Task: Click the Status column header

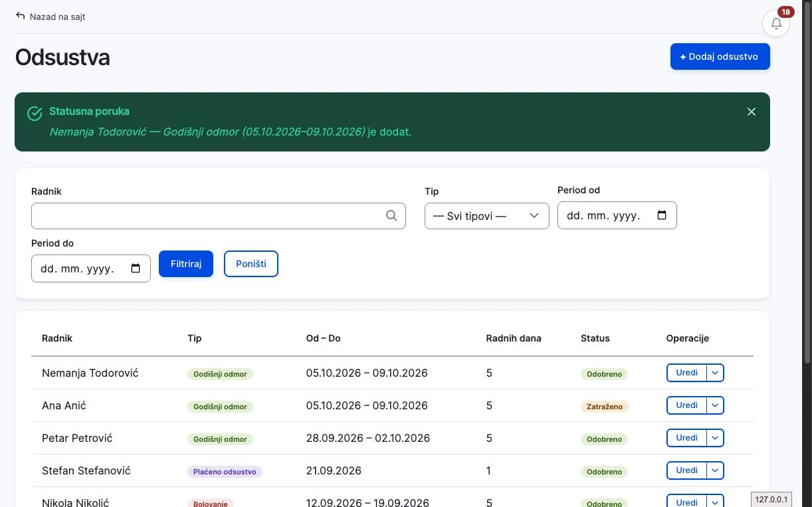Action: [x=595, y=338]
